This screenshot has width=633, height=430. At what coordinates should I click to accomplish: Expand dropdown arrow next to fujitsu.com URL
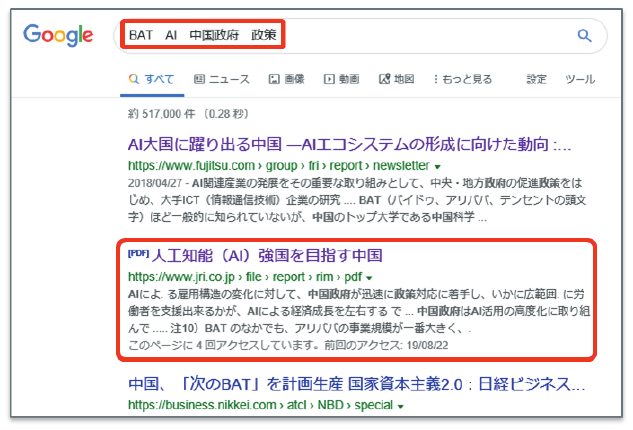click(438, 166)
